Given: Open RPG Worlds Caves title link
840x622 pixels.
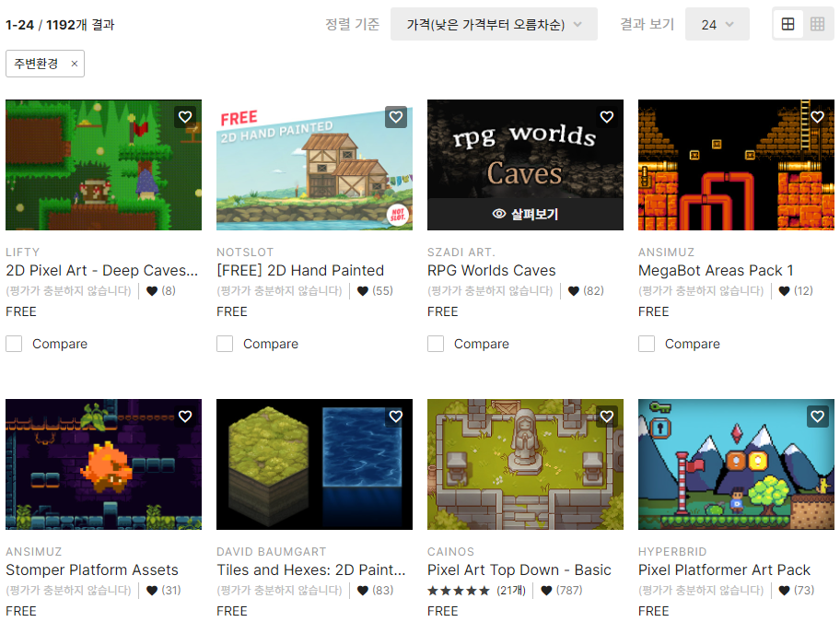Looking at the screenshot, I should (x=492, y=271).
